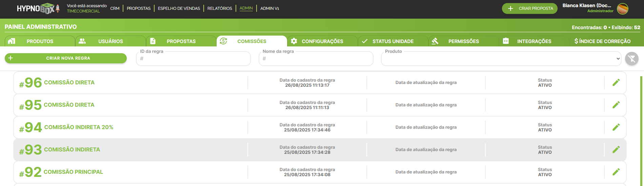Click Status ATIVO of rule #92

click(545, 172)
